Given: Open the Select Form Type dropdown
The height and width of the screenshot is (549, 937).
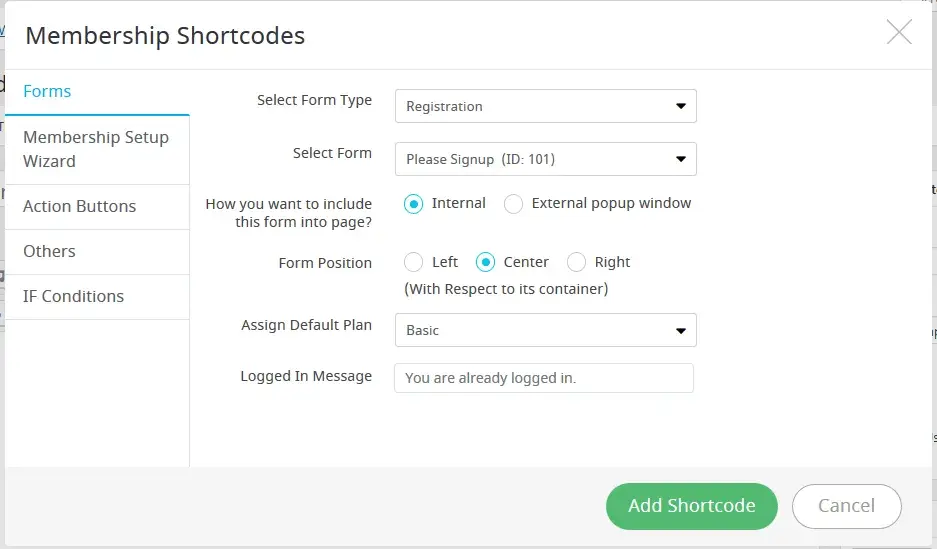Looking at the screenshot, I should [x=545, y=106].
